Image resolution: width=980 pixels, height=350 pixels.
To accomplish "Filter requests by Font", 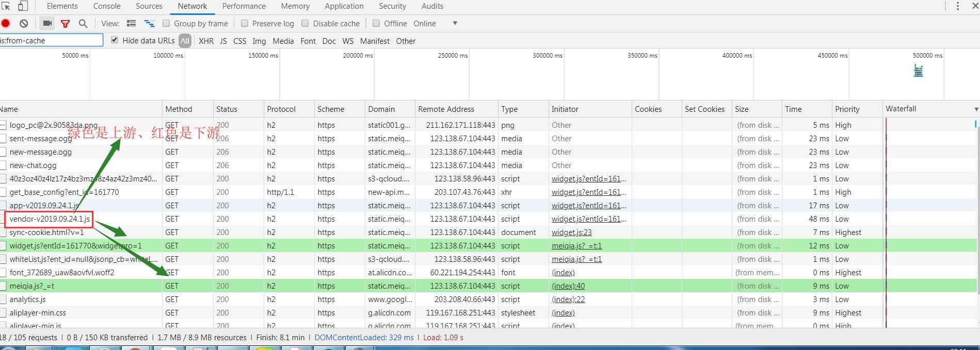I will [308, 41].
